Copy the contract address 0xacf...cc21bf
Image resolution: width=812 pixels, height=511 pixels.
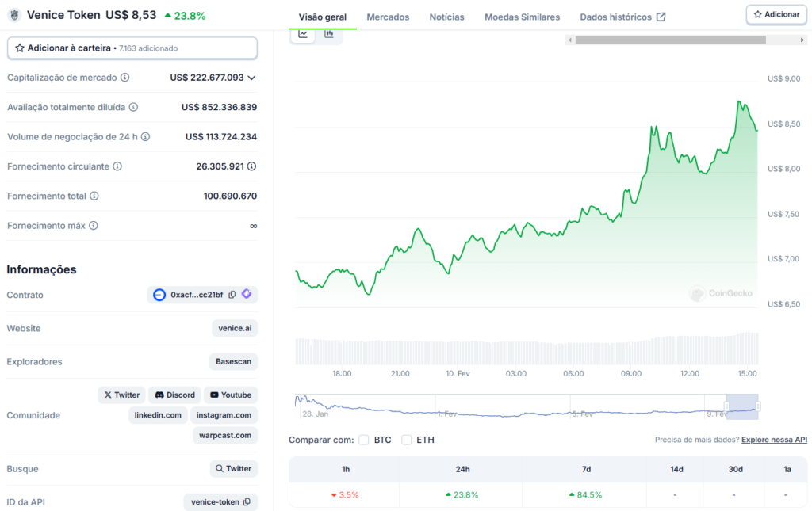pos(232,294)
